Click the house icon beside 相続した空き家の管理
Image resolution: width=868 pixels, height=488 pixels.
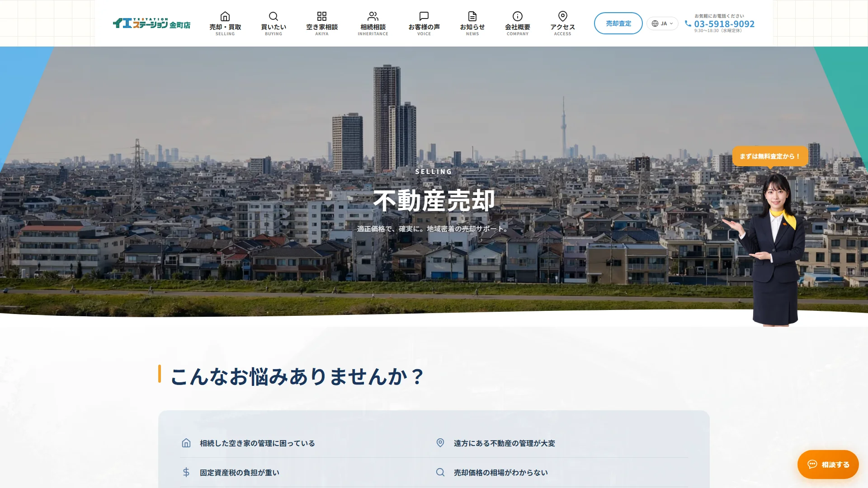[x=186, y=443]
